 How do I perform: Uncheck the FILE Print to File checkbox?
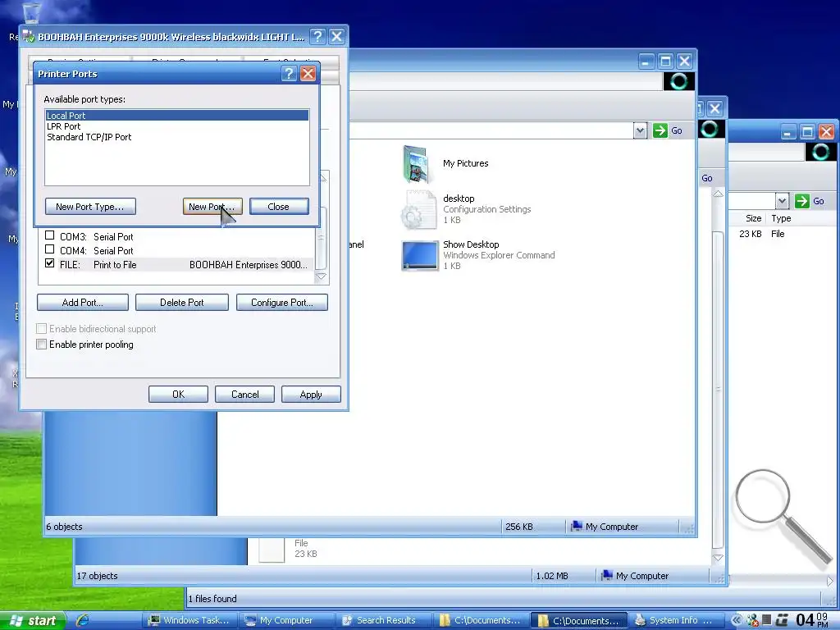[x=50, y=263]
